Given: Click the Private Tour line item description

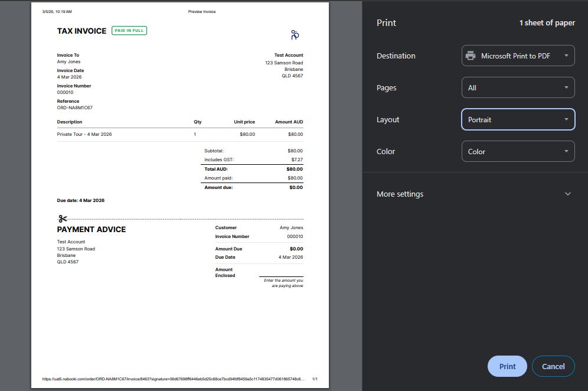Looking at the screenshot, I should pyautogui.click(x=84, y=135).
